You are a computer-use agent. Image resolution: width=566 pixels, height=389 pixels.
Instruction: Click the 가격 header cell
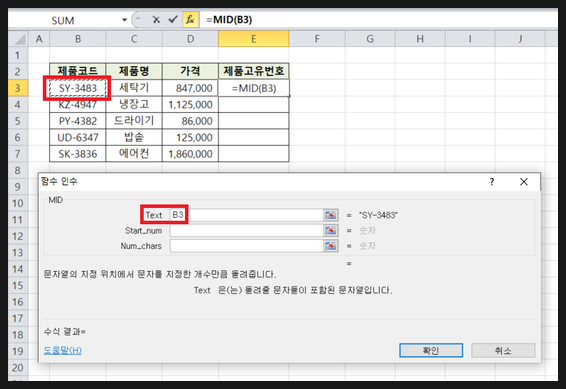pyautogui.click(x=190, y=71)
